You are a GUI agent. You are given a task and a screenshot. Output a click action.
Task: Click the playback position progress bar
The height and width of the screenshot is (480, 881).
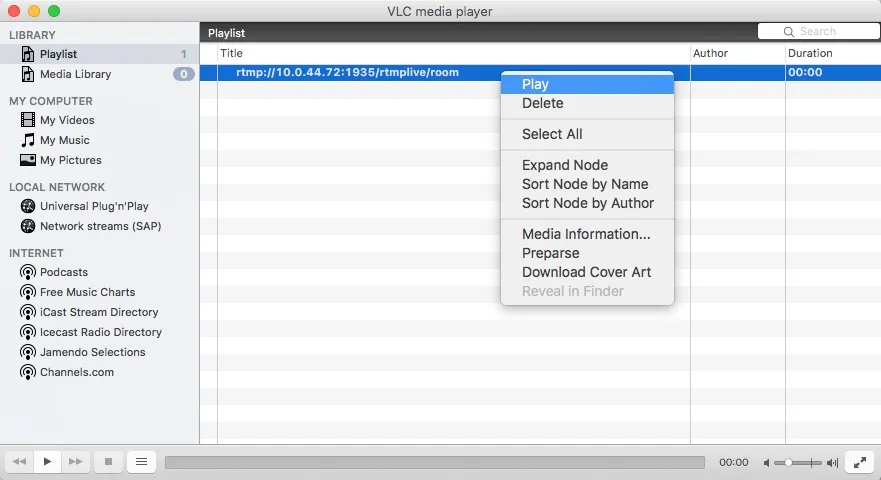coord(434,463)
